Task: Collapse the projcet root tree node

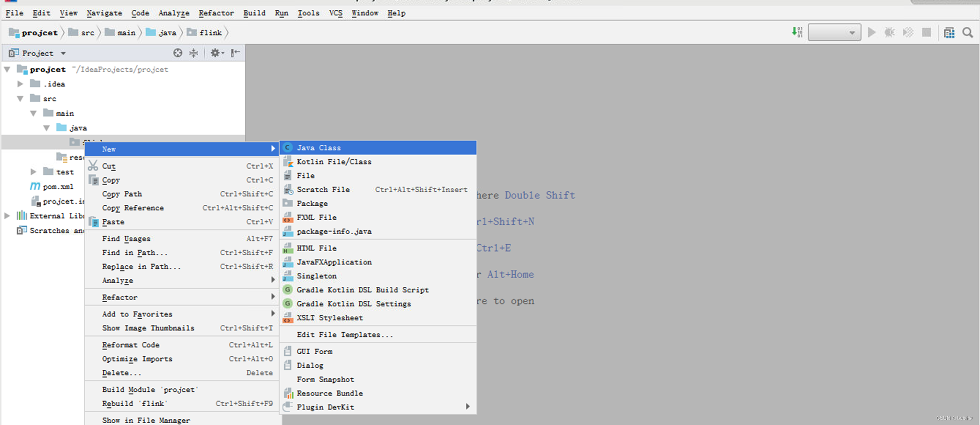Action: 7,69
